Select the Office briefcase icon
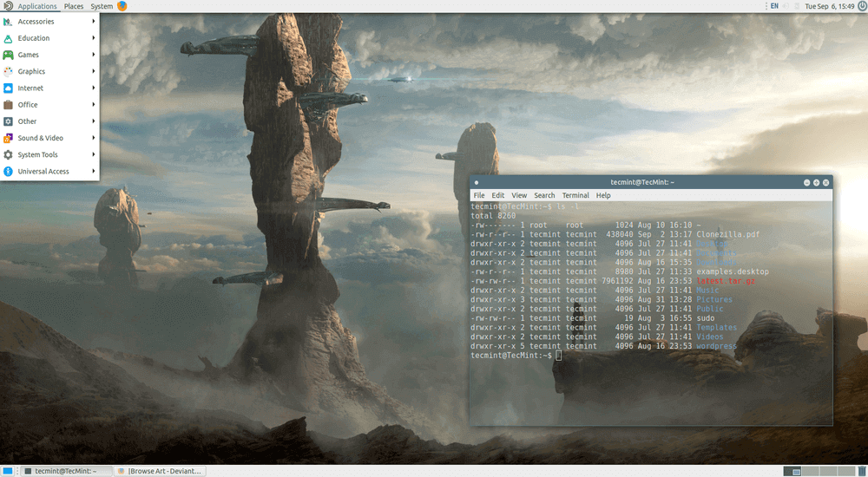 [8, 105]
